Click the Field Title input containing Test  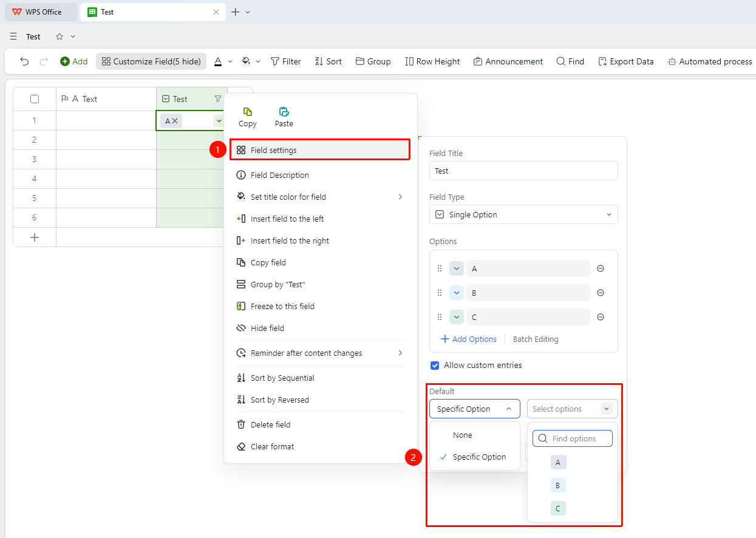tap(523, 171)
